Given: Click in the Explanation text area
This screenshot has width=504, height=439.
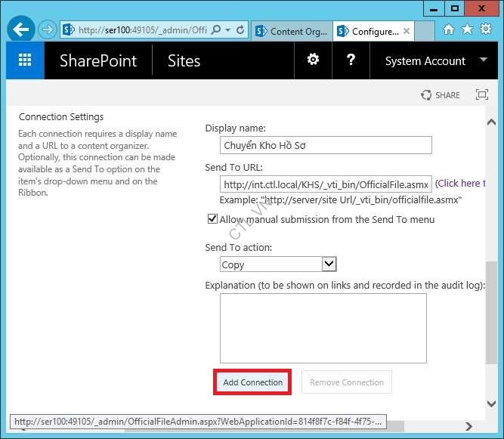Looking at the screenshot, I should click(x=323, y=328).
